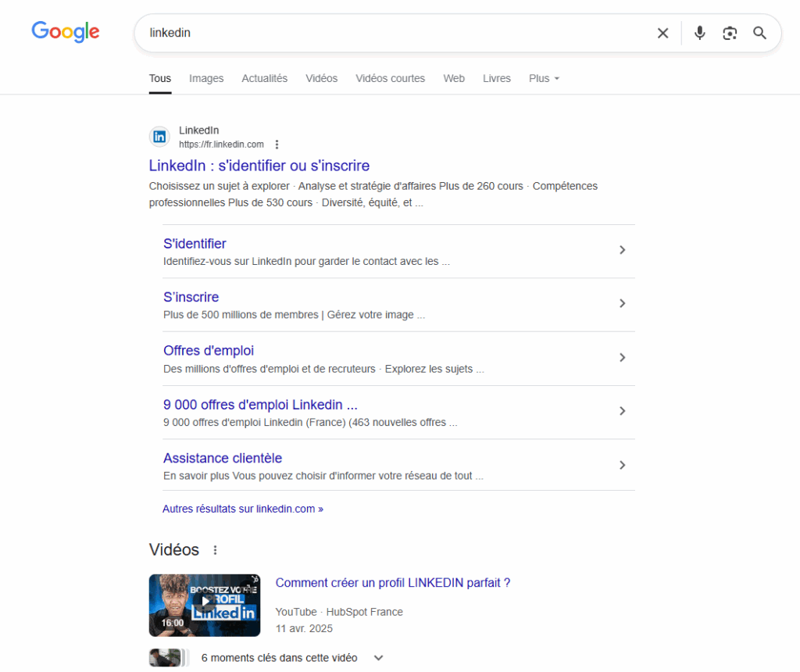Focus the search field containing linkedin

click(x=398, y=33)
